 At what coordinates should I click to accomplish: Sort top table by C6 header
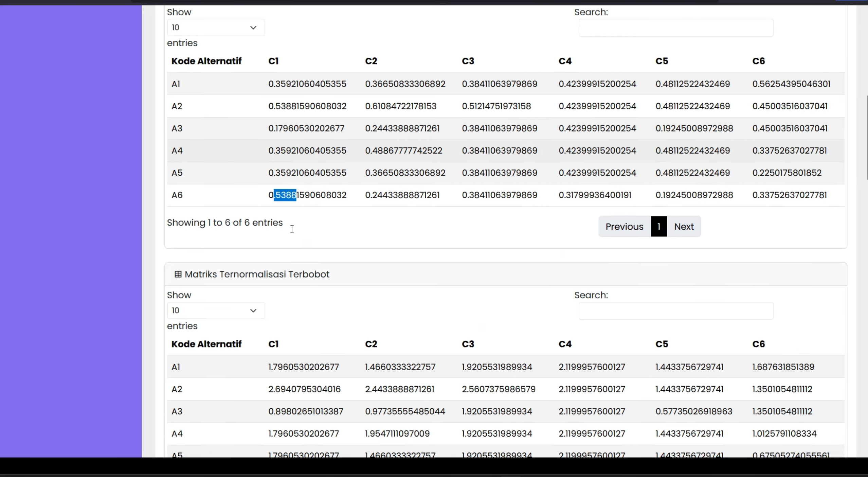[x=759, y=61]
